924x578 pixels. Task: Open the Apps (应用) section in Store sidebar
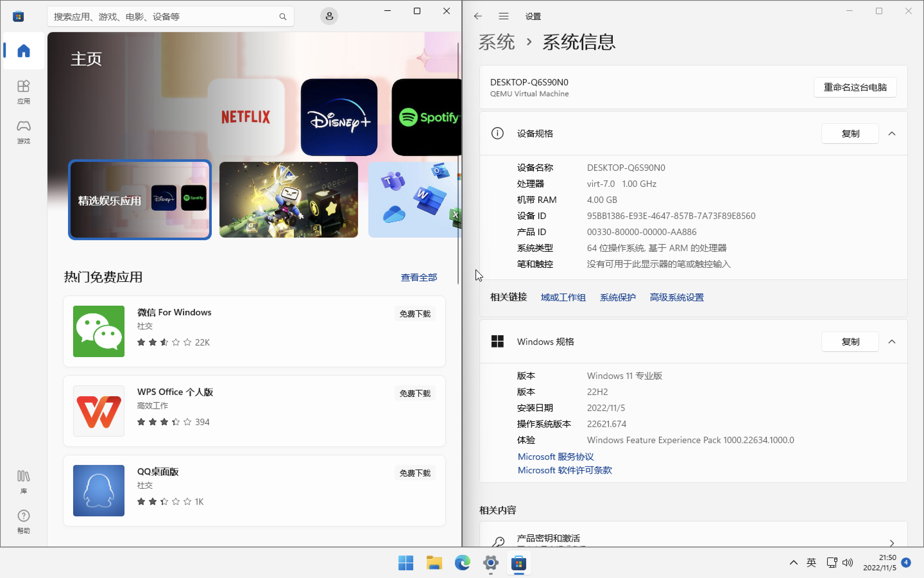tap(23, 92)
